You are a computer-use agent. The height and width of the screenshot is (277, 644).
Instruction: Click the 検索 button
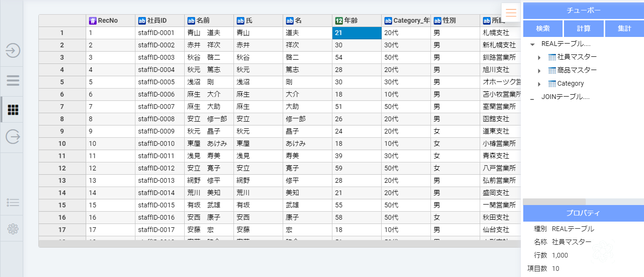click(543, 28)
